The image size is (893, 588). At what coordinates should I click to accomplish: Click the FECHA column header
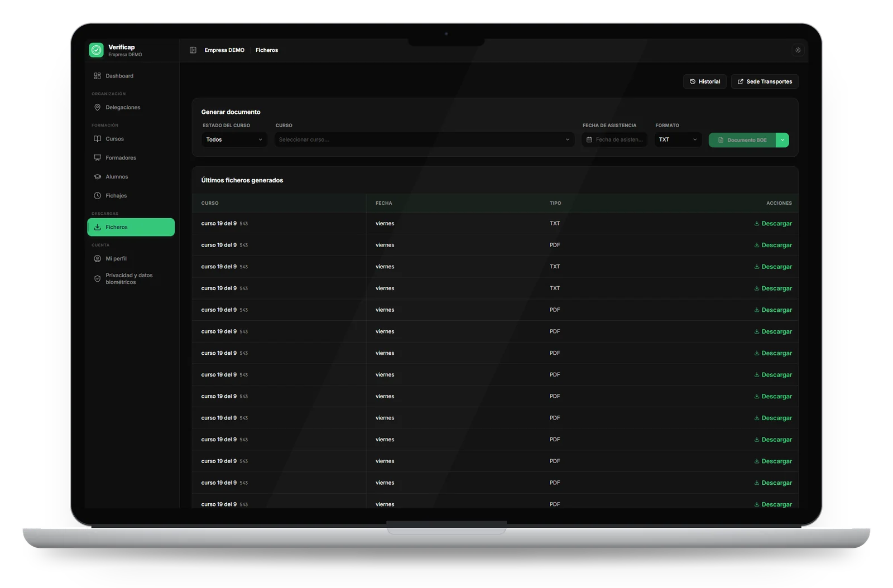click(384, 203)
